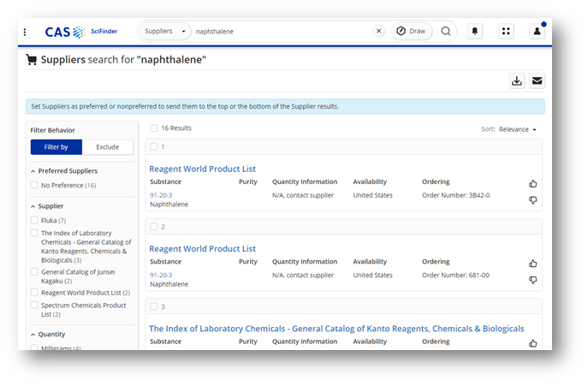Screen dimensions: 588x386
Task: Check Reagent World Product List filter
Action: tap(34, 292)
